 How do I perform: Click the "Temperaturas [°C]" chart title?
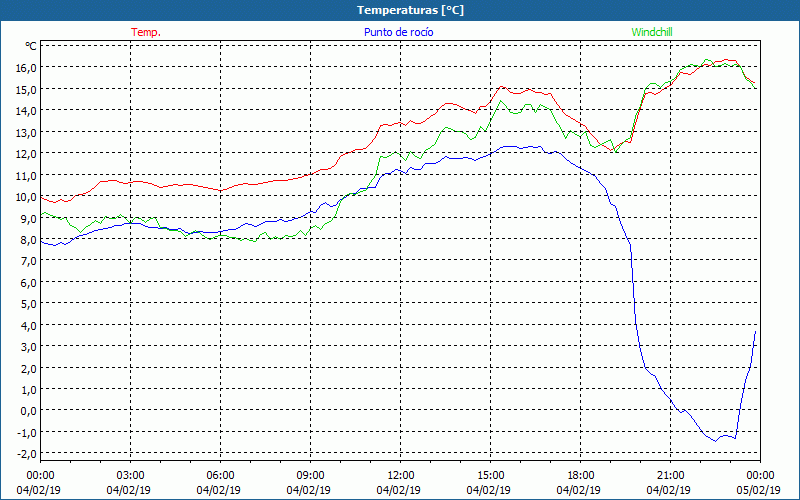coord(410,10)
